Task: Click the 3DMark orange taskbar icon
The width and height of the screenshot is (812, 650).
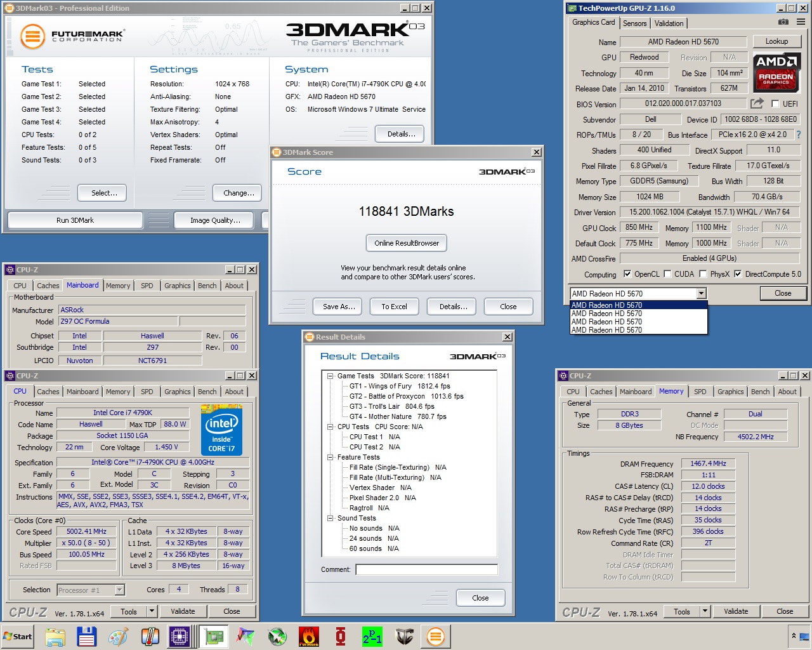Action: 436,636
